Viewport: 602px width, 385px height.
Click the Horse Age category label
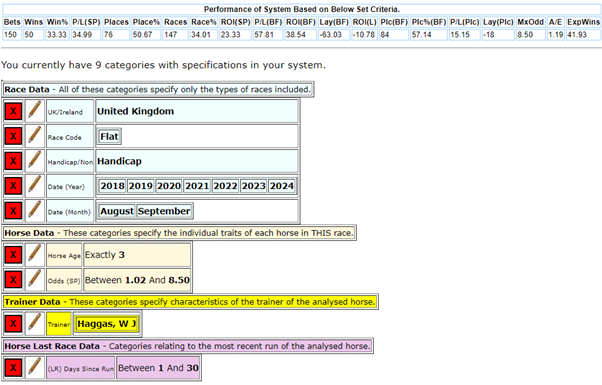(64, 255)
